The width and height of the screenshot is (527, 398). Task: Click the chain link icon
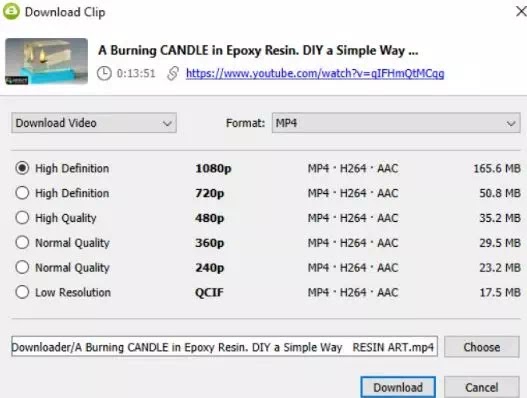[173, 73]
